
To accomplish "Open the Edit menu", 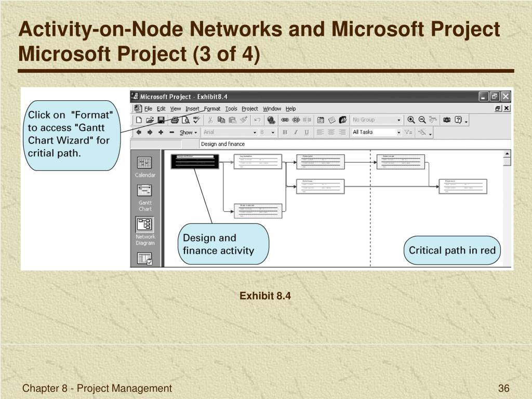I will coord(161,109).
